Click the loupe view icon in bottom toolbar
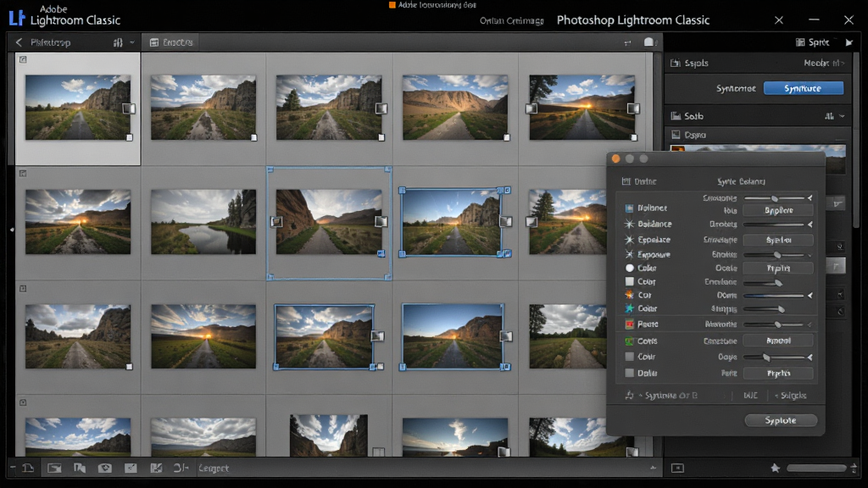The image size is (868, 488). click(x=54, y=468)
